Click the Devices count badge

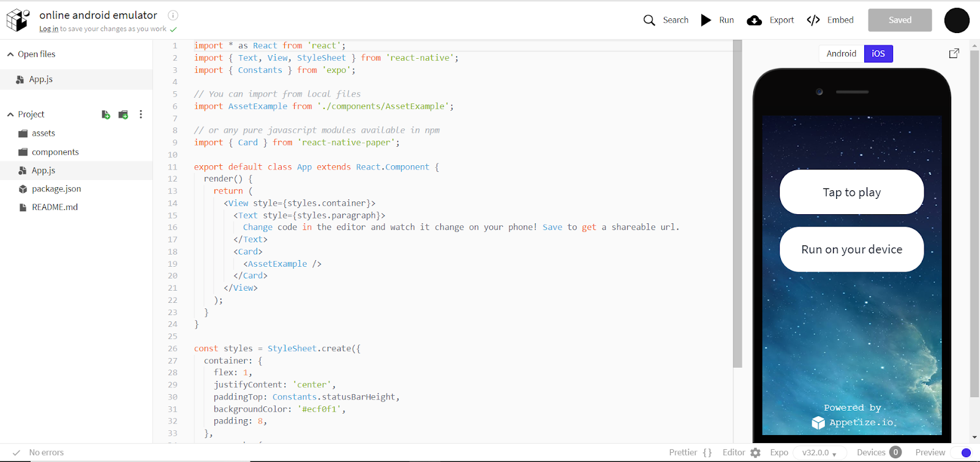895,452
